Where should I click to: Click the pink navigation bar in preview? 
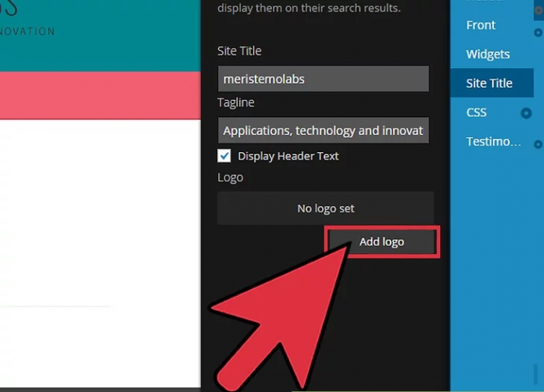(x=100, y=95)
